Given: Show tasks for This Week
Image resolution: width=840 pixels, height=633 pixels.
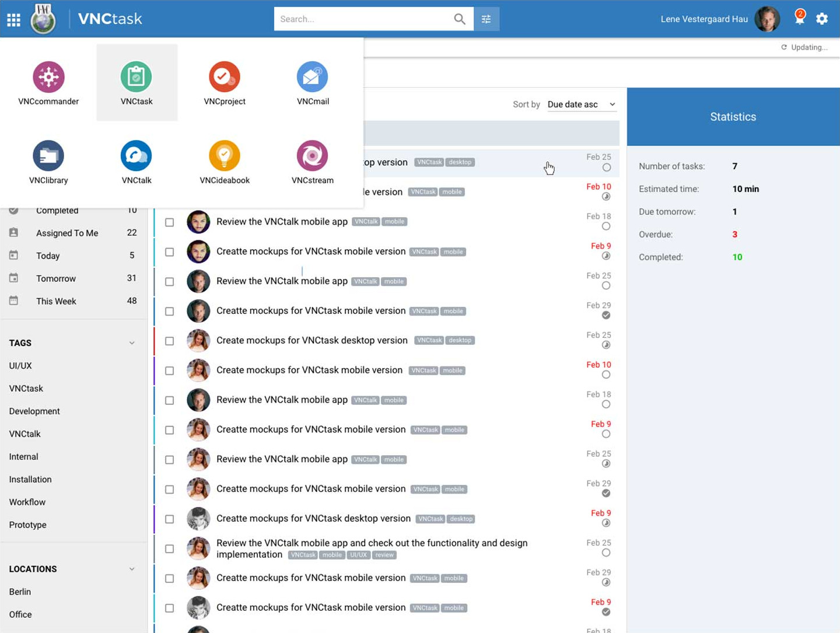Looking at the screenshot, I should click(x=56, y=301).
